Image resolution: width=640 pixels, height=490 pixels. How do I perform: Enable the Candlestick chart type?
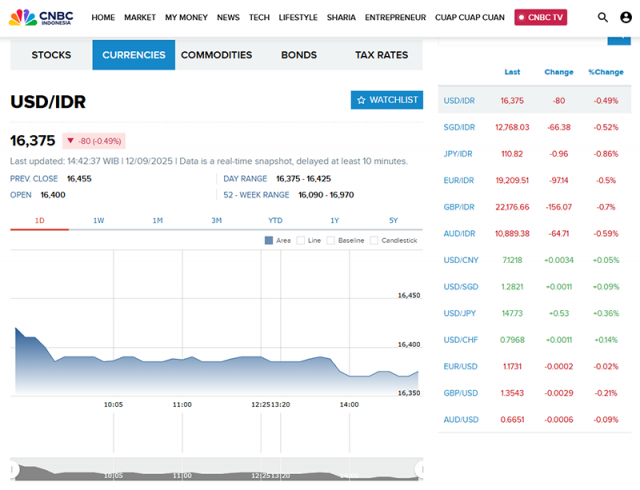coord(374,240)
